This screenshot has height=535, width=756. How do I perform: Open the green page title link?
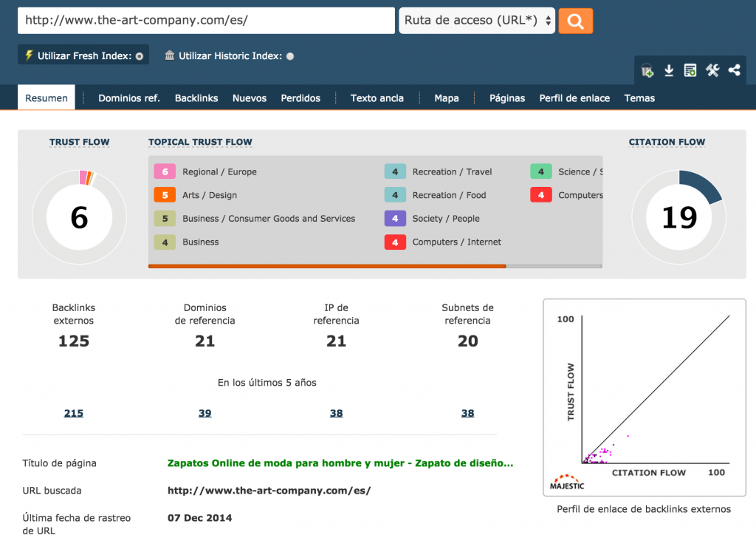[340, 463]
